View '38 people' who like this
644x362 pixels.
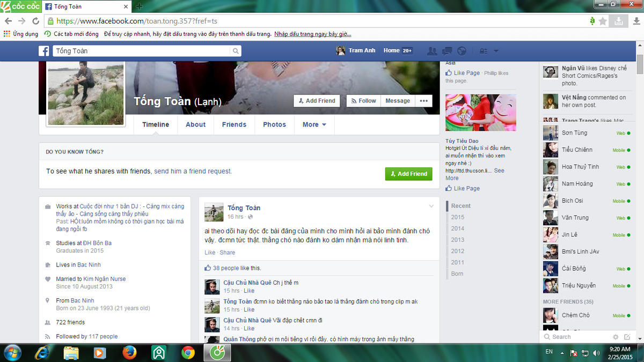coord(226,268)
